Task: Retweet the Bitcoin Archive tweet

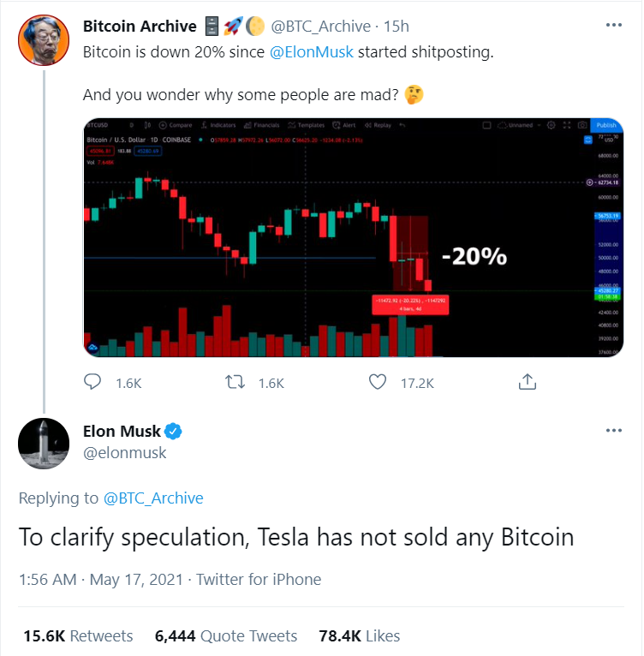Action: point(235,382)
